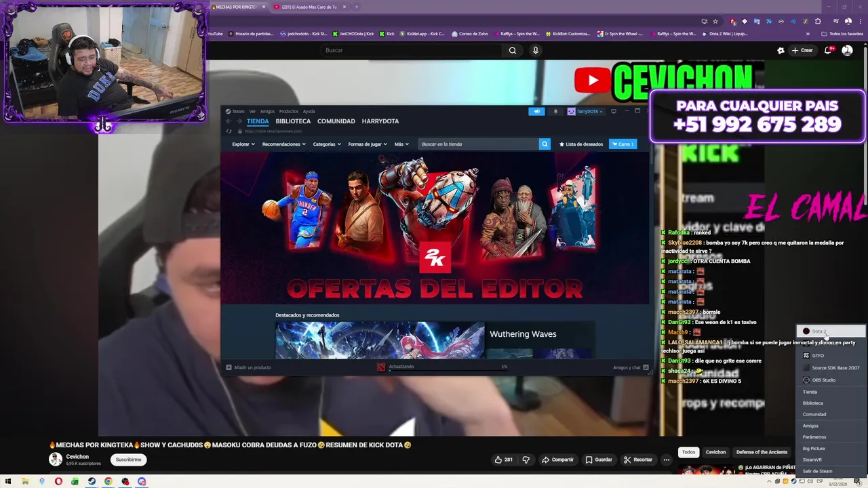Switch to the TIENDA tab
This screenshot has height=488, width=868.
click(258, 121)
